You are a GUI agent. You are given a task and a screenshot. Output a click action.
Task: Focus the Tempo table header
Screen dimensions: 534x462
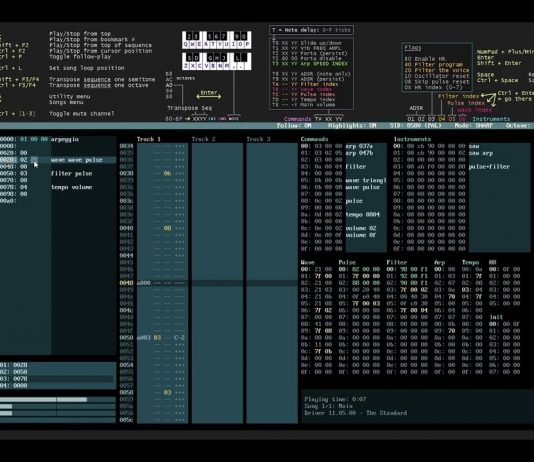(470, 262)
